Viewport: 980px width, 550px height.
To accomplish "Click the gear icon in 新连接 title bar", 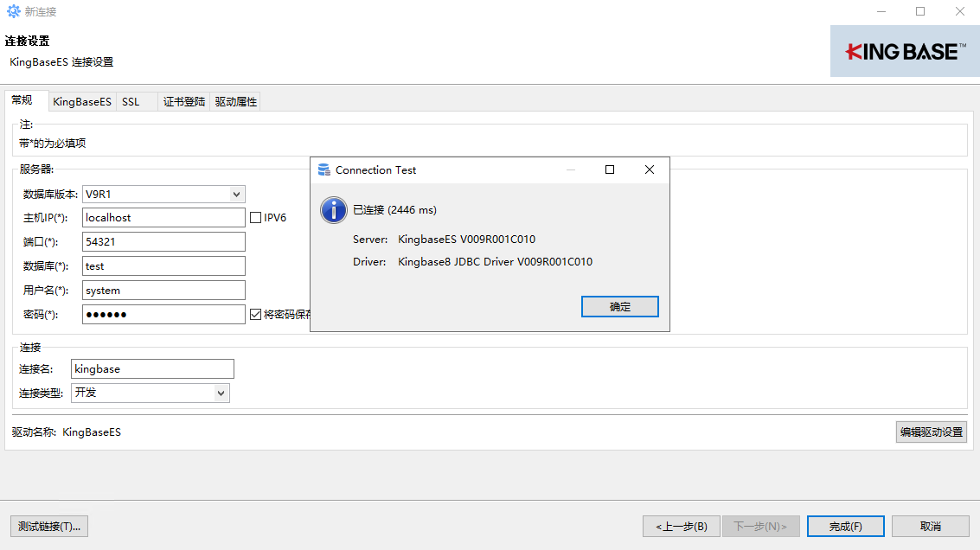I will 13,11.
